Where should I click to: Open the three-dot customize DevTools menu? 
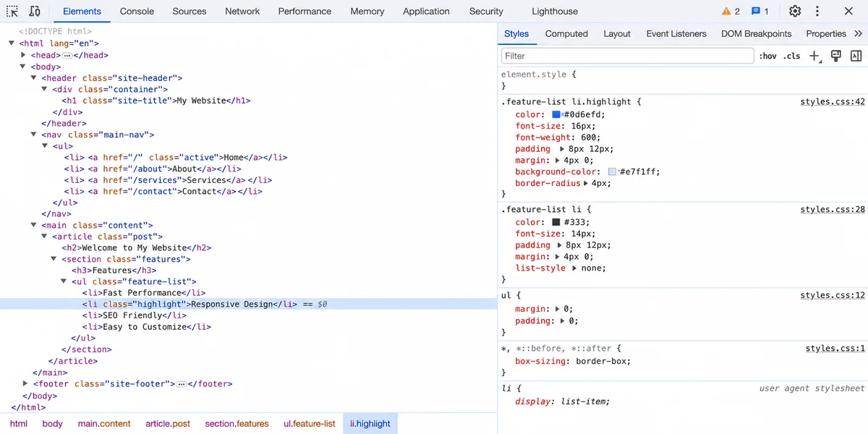tap(817, 11)
